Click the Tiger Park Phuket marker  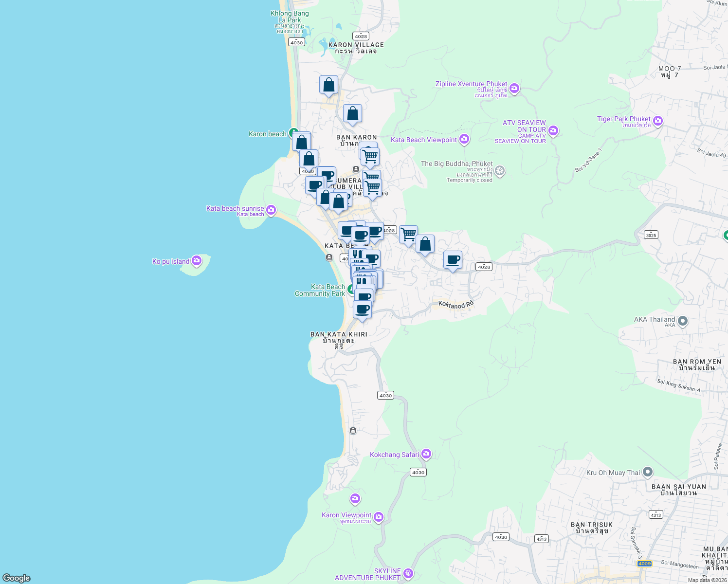658,121
